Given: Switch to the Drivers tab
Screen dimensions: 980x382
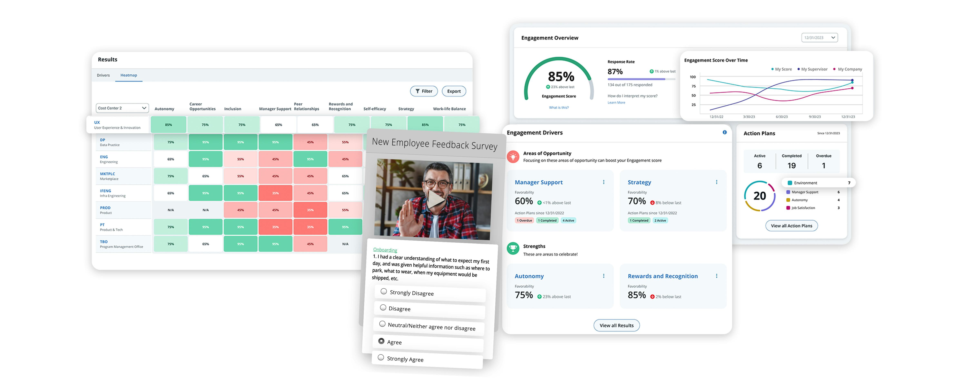Looking at the screenshot, I should coord(103,75).
